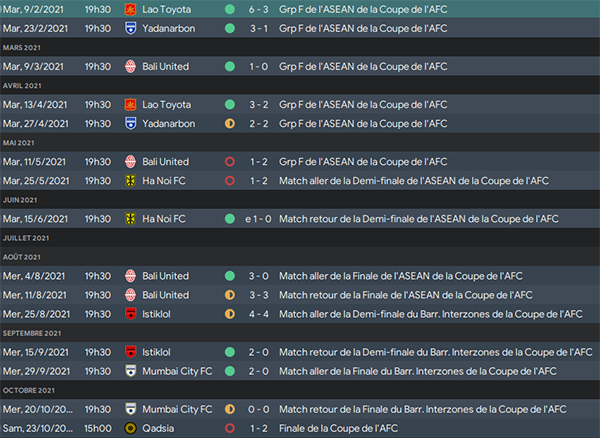The image size is (600, 438).
Task: Click red loss indicator on 11/5/2021 match
Action: coord(230,162)
